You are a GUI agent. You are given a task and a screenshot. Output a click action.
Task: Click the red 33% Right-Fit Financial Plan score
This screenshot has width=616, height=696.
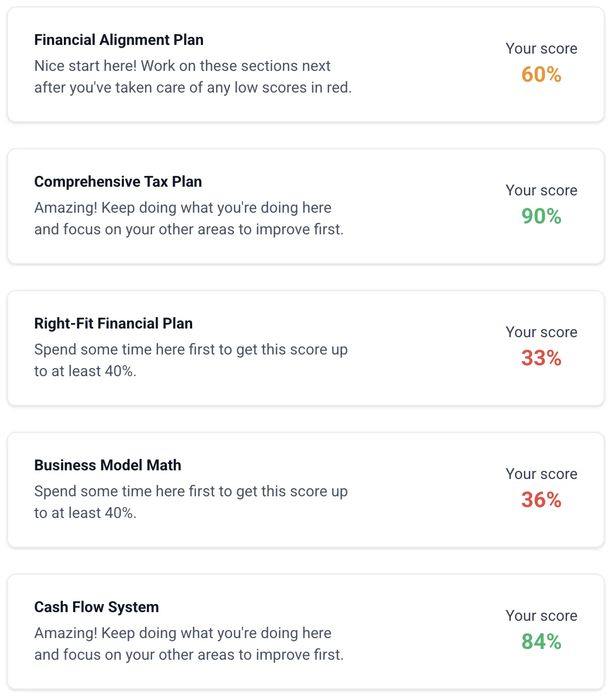540,358
